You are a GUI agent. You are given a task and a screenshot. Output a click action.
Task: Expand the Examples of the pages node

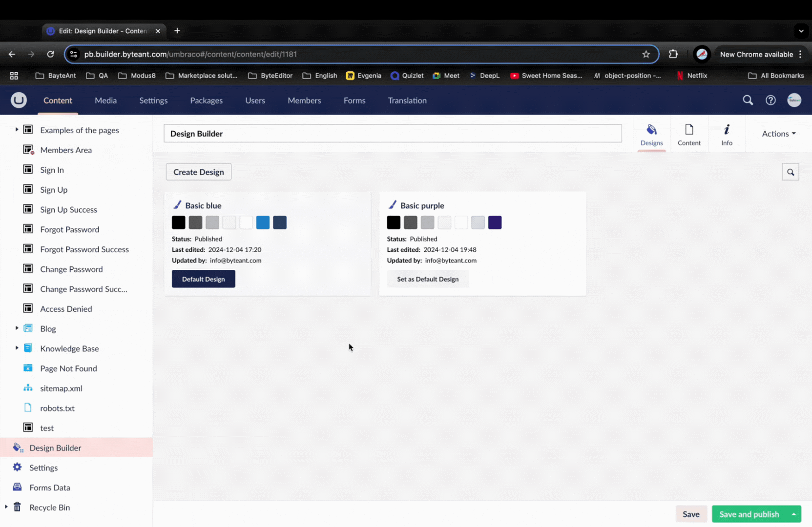[17, 130]
